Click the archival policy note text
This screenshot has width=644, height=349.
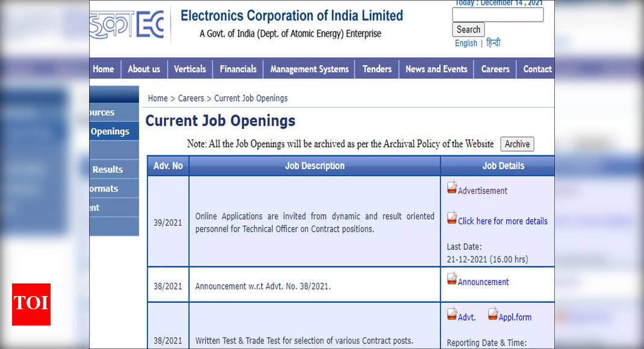click(340, 144)
